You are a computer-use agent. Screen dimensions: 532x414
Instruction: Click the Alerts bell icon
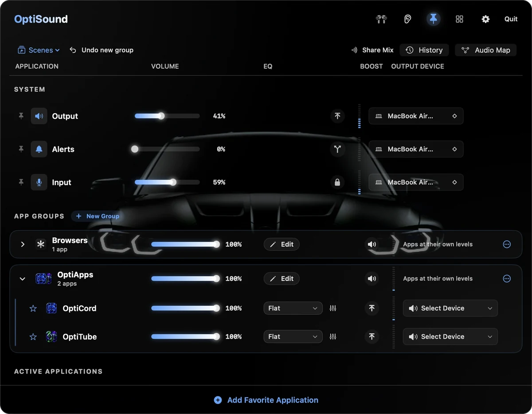[x=39, y=149]
